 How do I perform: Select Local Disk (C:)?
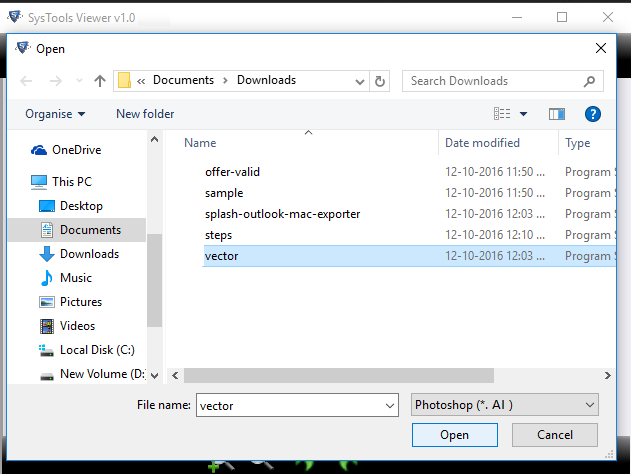(x=97, y=350)
